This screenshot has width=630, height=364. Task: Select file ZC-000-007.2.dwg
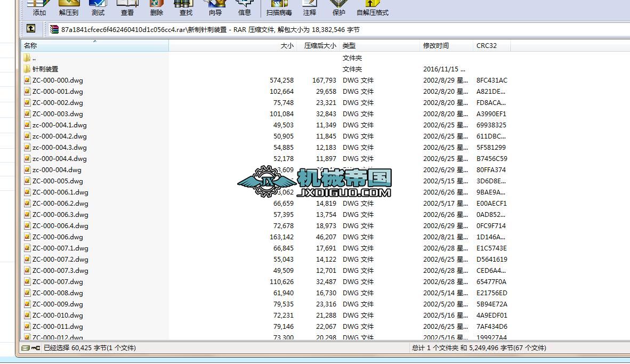click(x=60, y=260)
